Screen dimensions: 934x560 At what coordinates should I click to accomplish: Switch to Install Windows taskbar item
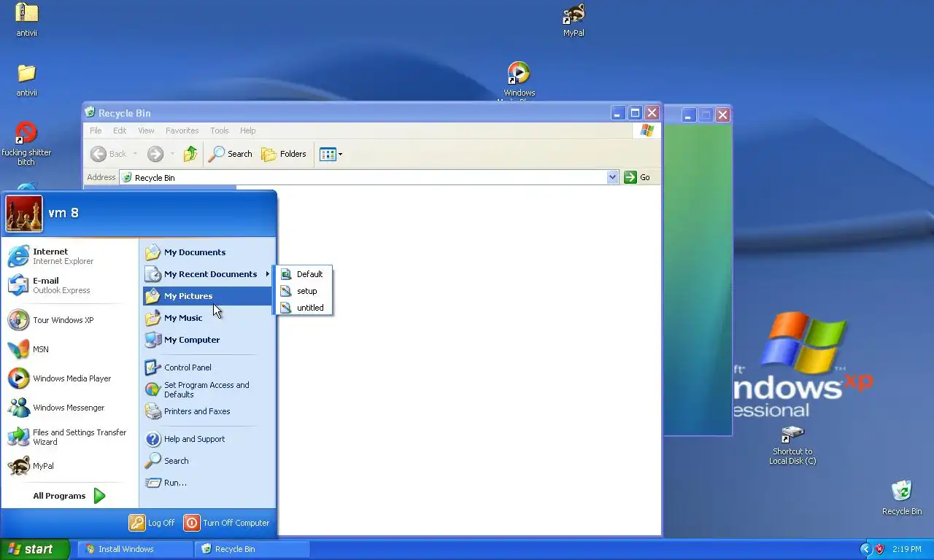[136, 549]
